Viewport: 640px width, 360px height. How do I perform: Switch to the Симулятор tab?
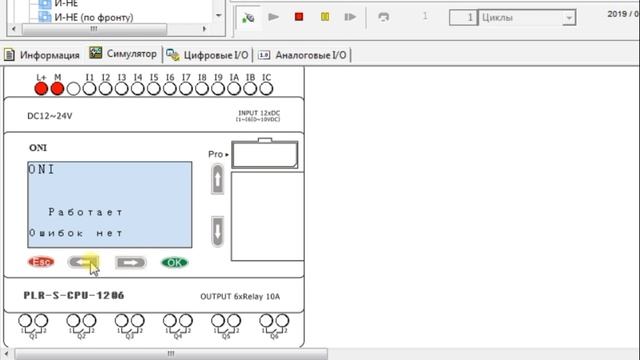click(123, 54)
